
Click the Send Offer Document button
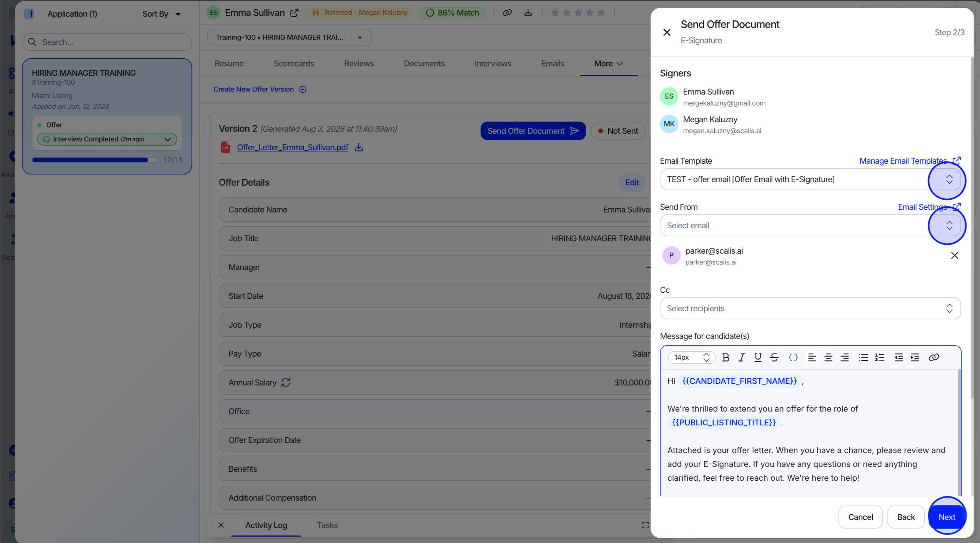(x=533, y=131)
